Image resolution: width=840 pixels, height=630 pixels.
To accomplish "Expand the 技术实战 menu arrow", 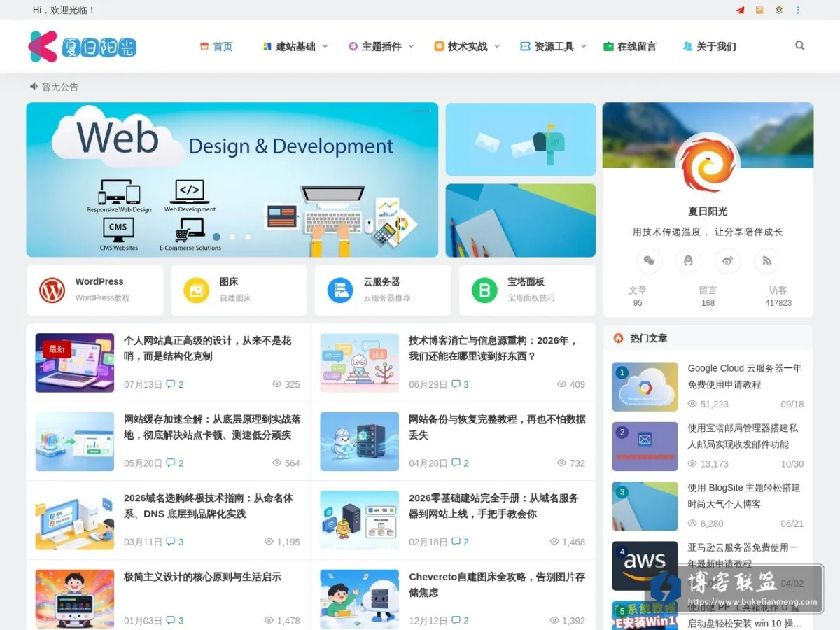I will [x=497, y=46].
